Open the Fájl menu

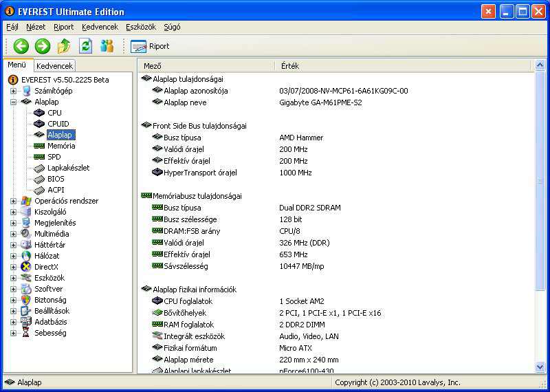(x=12, y=27)
